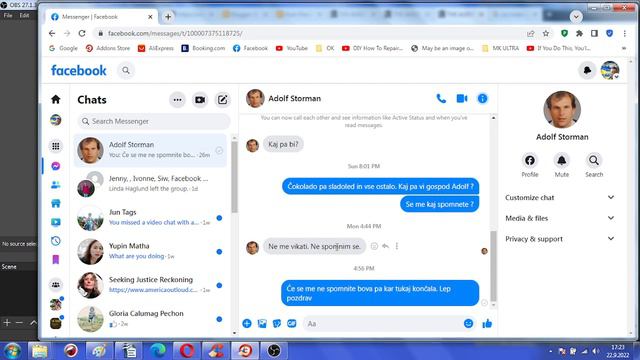Open Marketplace from left sidebar
Screen dimensions: 640x360
56,203
